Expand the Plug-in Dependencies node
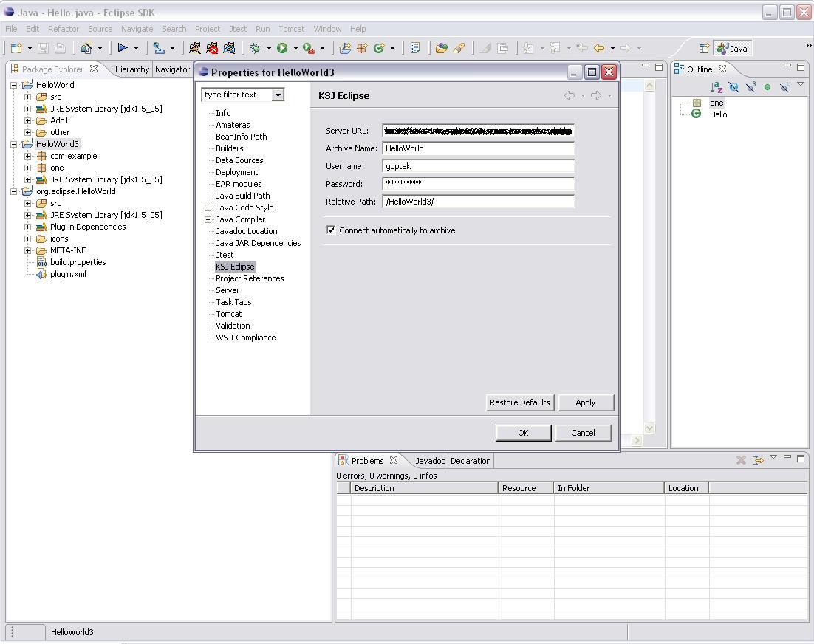814x644 pixels. pos(27,227)
